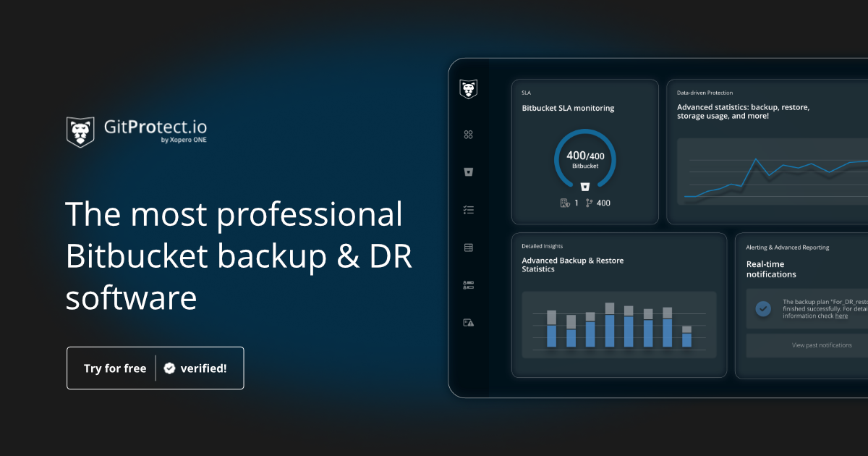Click the 'SLA' card label
868x456 pixels.
[526, 93]
